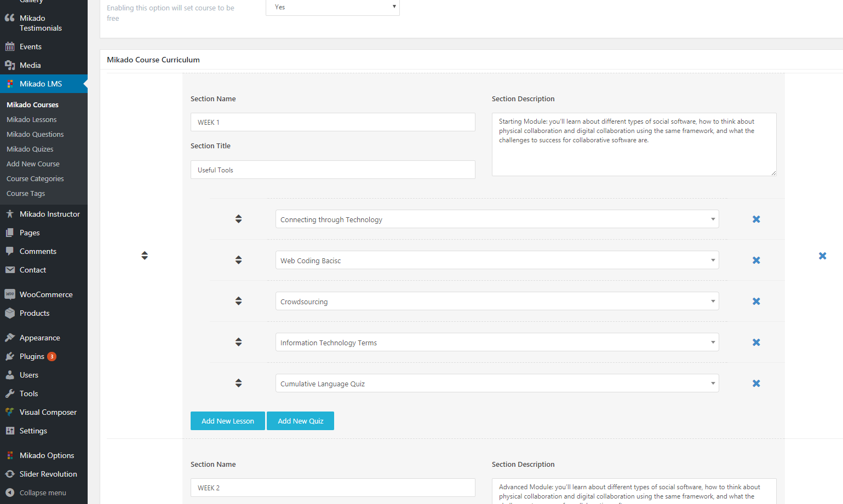The height and width of the screenshot is (504, 843).
Task: Open the Cumulative Language Quiz dropdown
Action: coord(497,383)
